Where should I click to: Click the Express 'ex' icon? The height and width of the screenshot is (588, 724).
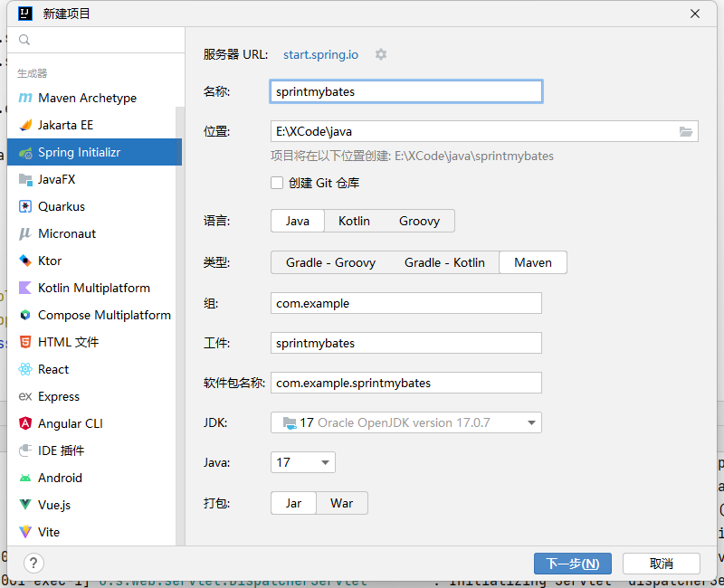click(x=25, y=396)
